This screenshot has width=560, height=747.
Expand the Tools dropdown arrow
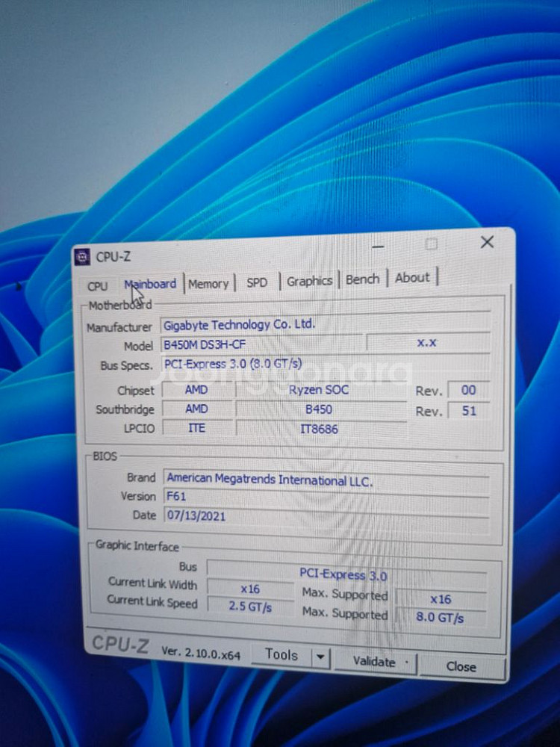coord(321,657)
